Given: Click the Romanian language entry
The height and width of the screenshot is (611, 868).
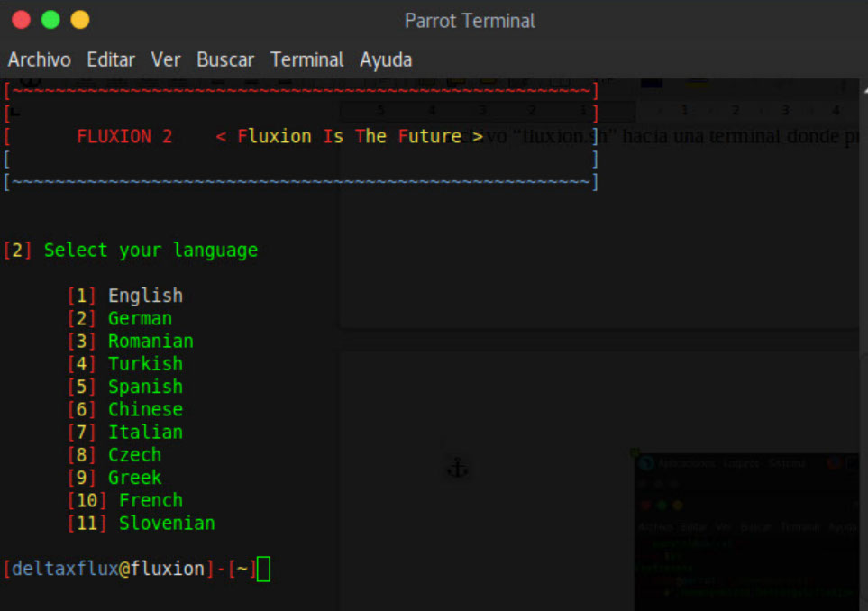Looking at the screenshot, I should [151, 341].
